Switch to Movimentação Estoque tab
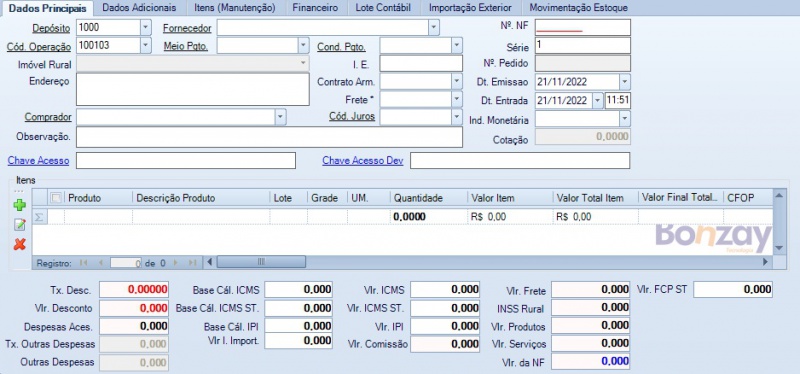The image size is (800, 374). (579, 8)
